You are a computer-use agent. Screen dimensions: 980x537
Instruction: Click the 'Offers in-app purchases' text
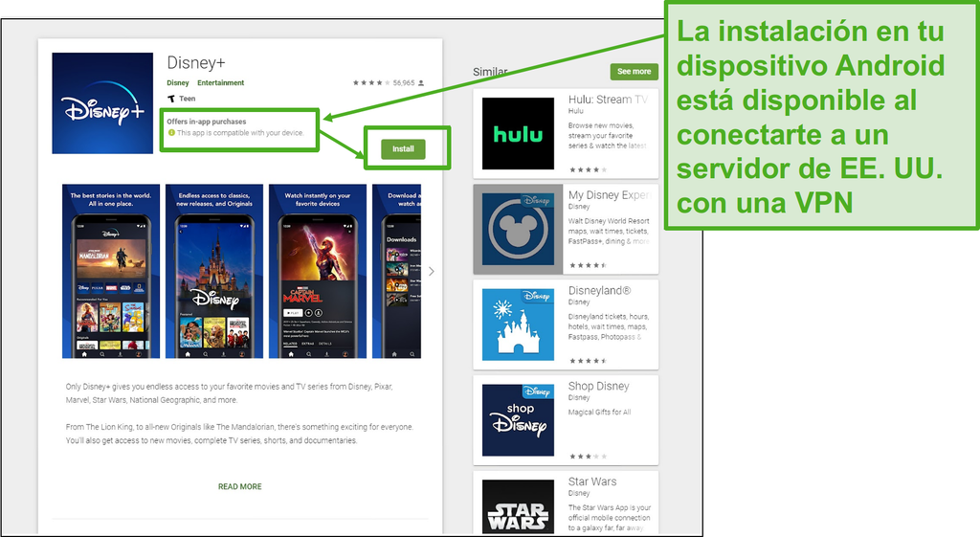coord(207,122)
